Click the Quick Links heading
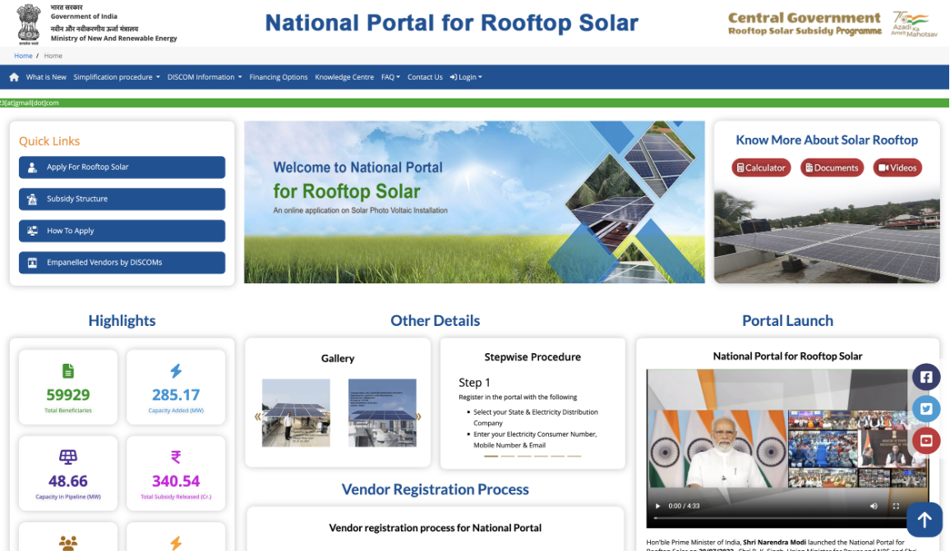Image resolution: width=950 pixels, height=560 pixels. pos(49,141)
